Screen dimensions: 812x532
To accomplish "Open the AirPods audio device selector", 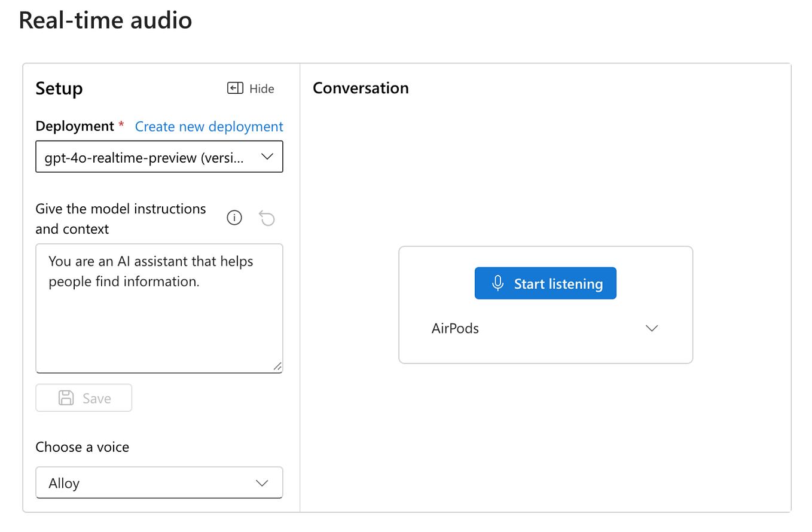I will point(545,328).
